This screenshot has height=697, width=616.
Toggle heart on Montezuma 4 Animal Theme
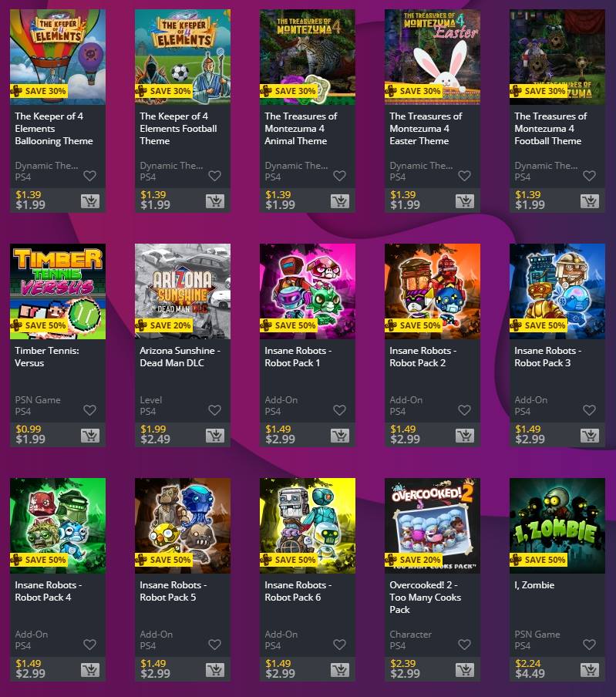click(x=339, y=176)
